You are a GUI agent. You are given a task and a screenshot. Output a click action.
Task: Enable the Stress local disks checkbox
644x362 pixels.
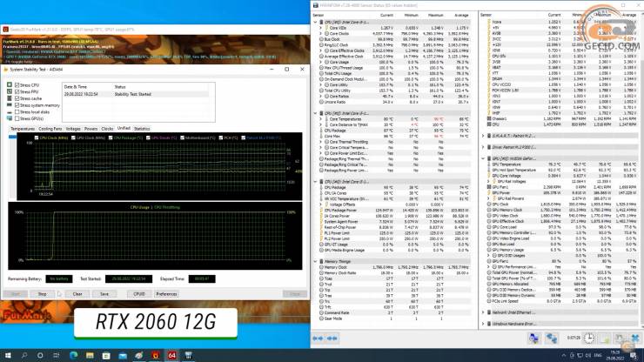click(17, 111)
